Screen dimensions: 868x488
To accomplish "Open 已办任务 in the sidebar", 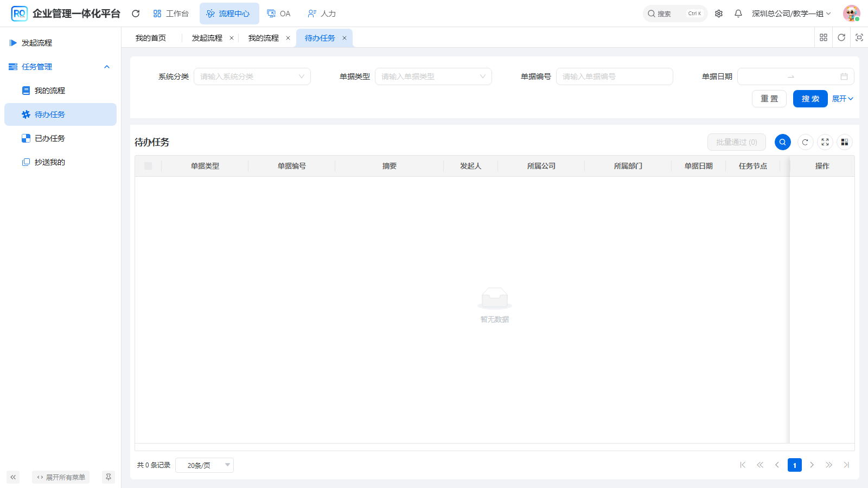I will tap(60, 138).
